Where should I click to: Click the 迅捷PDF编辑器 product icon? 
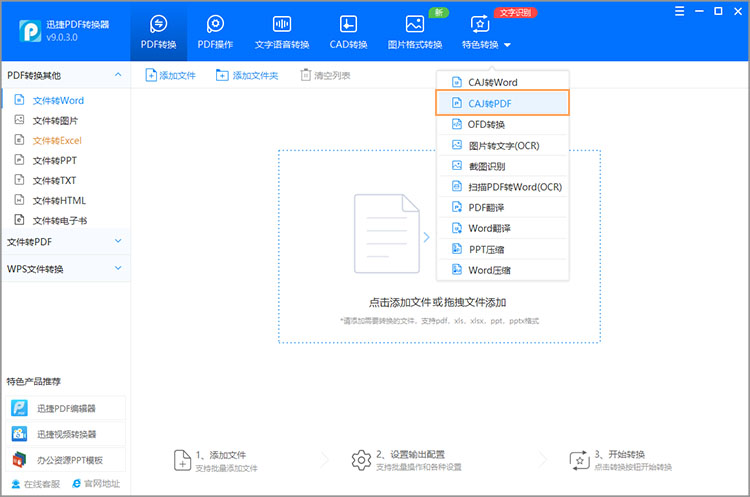pos(20,408)
